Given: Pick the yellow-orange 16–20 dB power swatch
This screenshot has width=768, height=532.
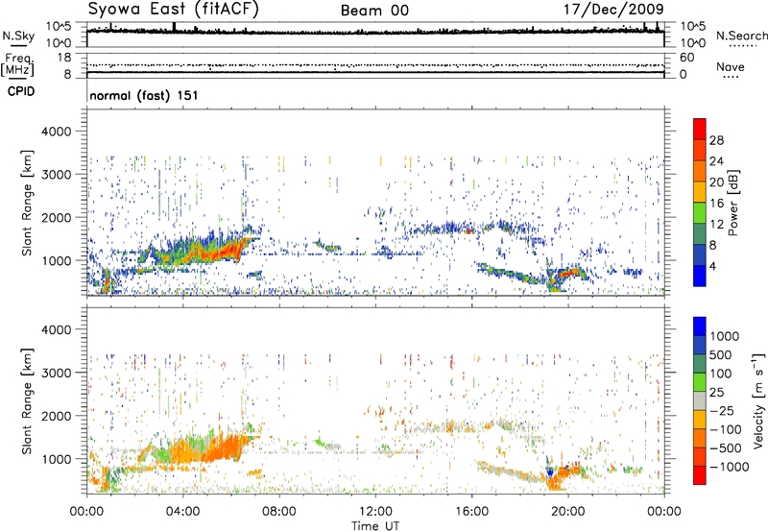Looking at the screenshot, I should (700, 192).
